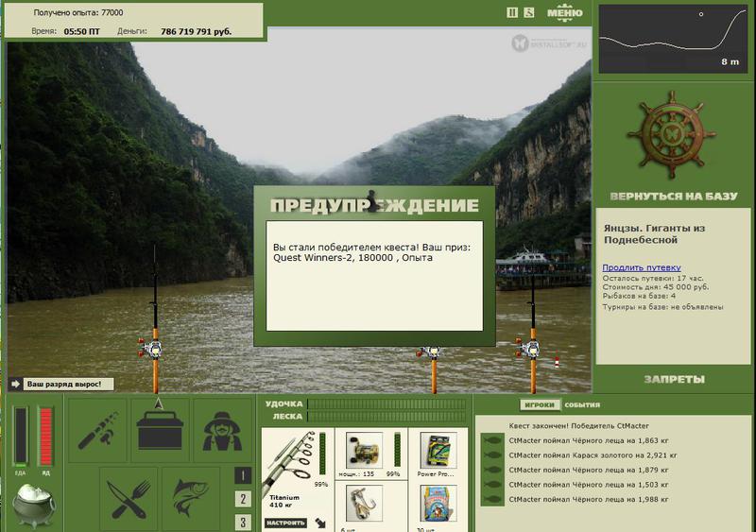Viewport: 756px width, 532px height.
Task: Click the 'Продлить путевку' link
Action: [x=642, y=267]
